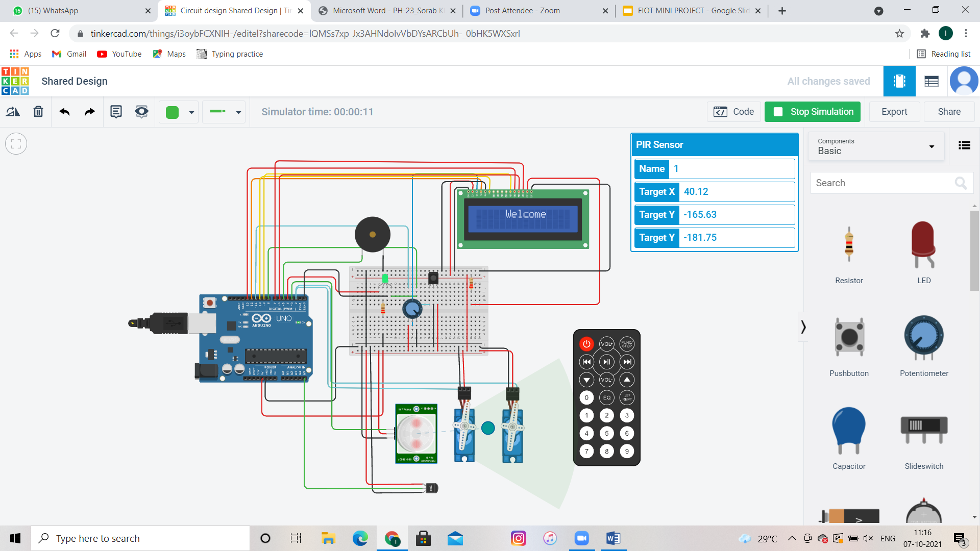The height and width of the screenshot is (551, 980).
Task: Bookmark this Tinkercad page with star
Action: 900,33
